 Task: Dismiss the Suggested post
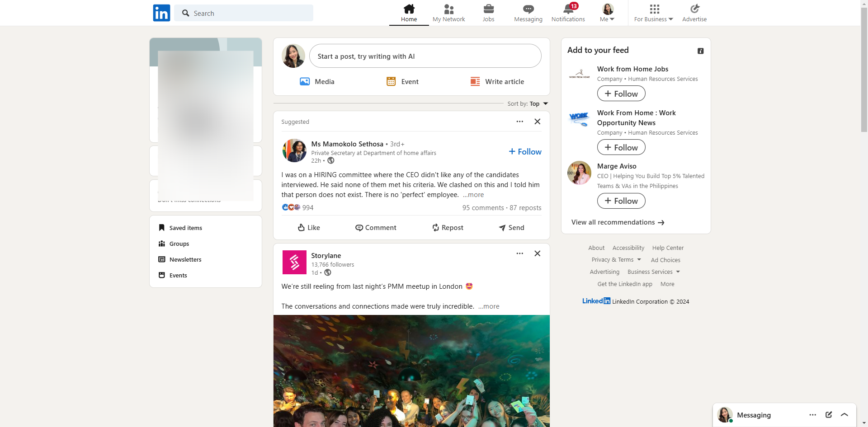pyautogui.click(x=538, y=122)
